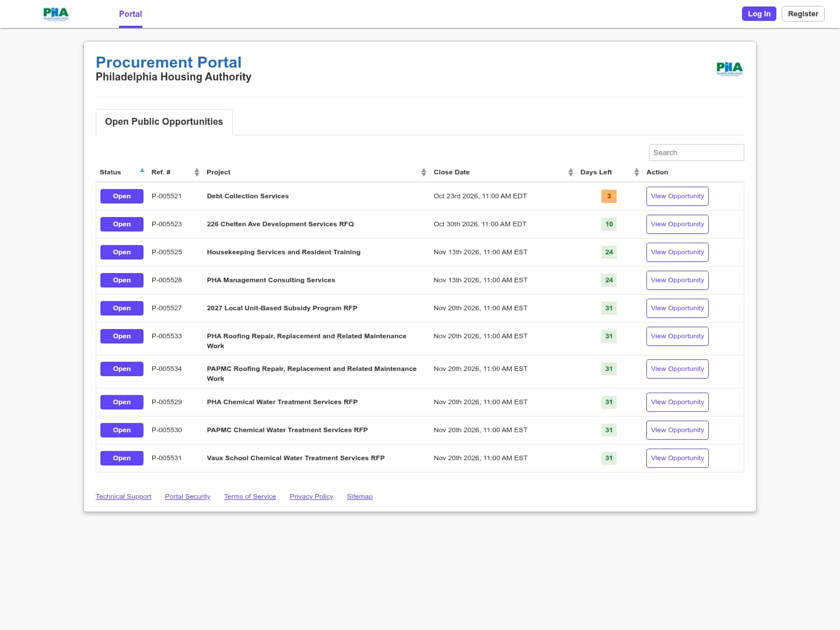Click the Log In button
The width and height of the screenshot is (840, 630).
tap(759, 14)
